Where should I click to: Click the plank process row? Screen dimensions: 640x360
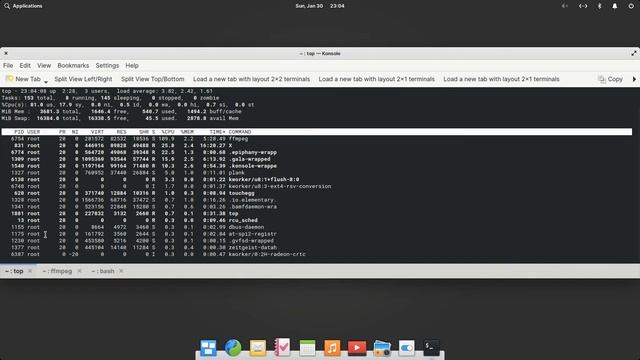(x=317, y=173)
